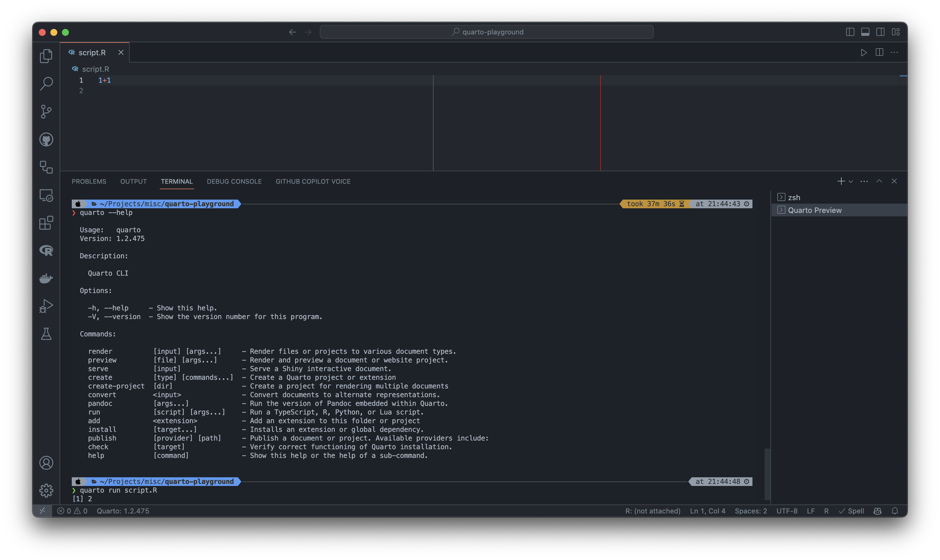Toggle the bottom panel visibility

[x=865, y=32]
